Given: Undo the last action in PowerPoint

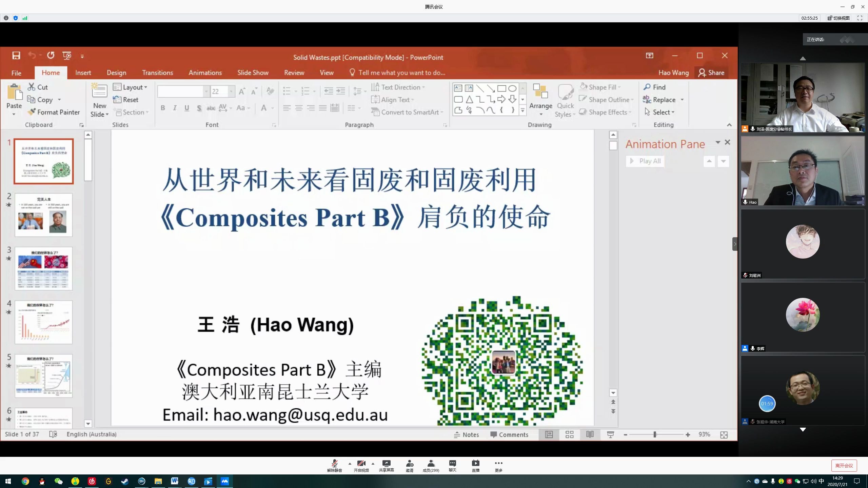Looking at the screenshot, I should [x=32, y=55].
